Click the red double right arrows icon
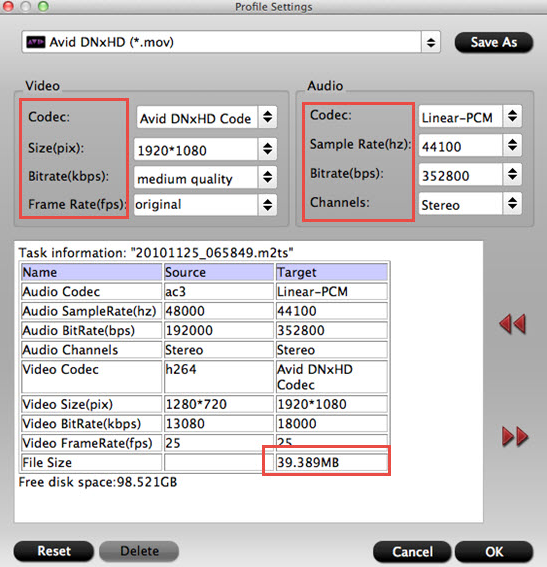The height and width of the screenshot is (567, 547). coord(515,436)
